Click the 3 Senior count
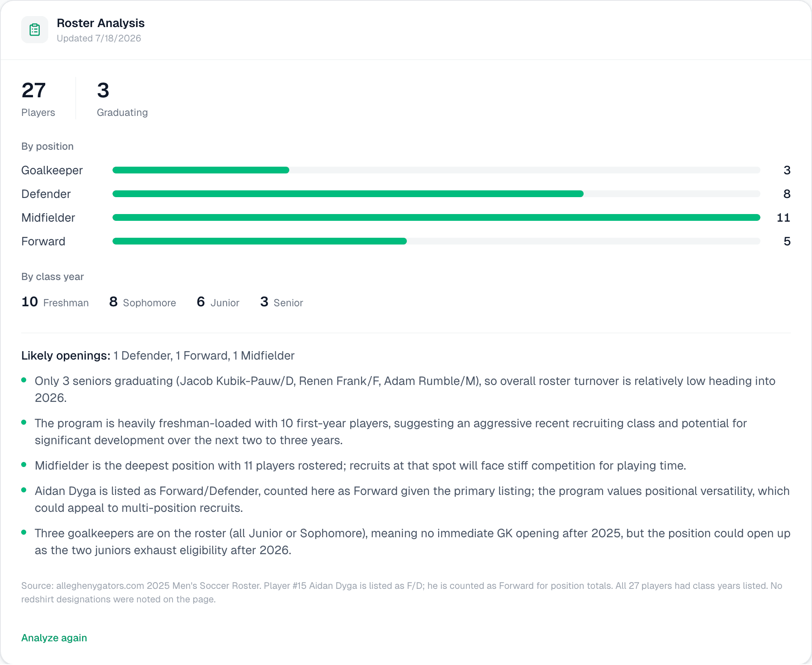 [282, 302]
